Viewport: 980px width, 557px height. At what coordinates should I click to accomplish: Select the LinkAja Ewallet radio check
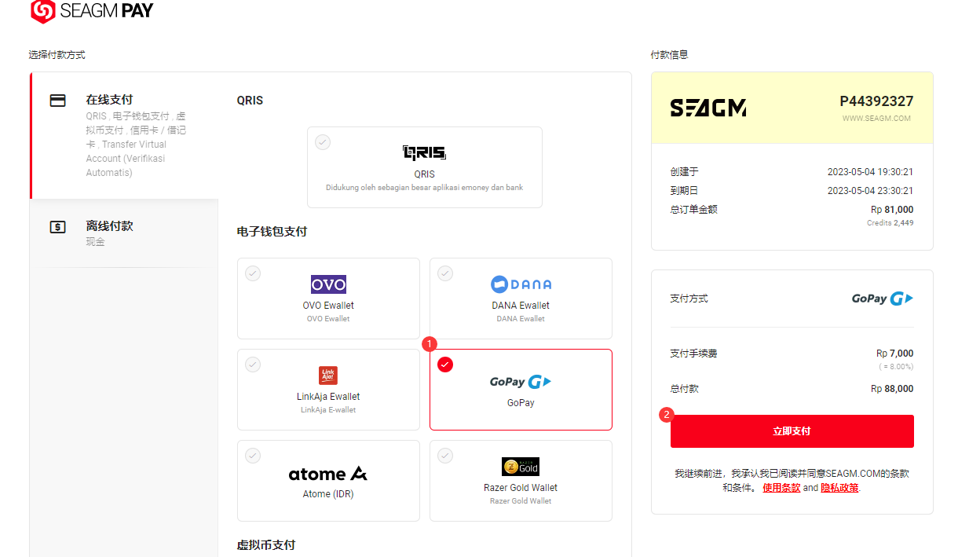tap(252, 365)
